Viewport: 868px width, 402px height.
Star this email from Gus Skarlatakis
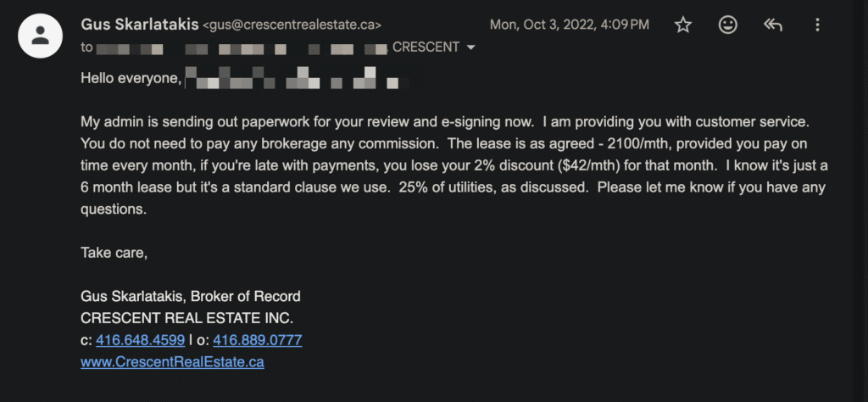coord(683,25)
